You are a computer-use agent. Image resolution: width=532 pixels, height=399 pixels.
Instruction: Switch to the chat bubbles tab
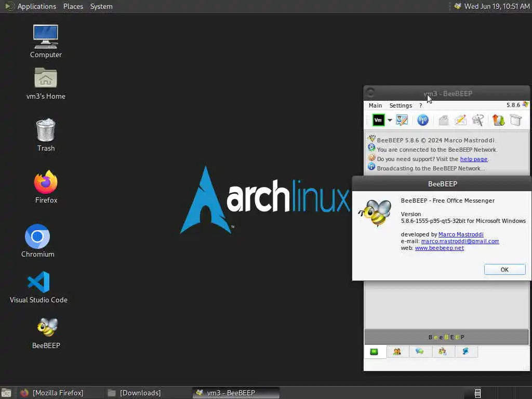tap(420, 352)
